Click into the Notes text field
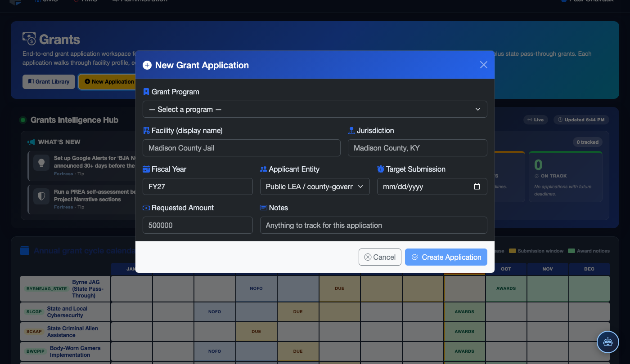The width and height of the screenshot is (630, 364). click(x=373, y=225)
